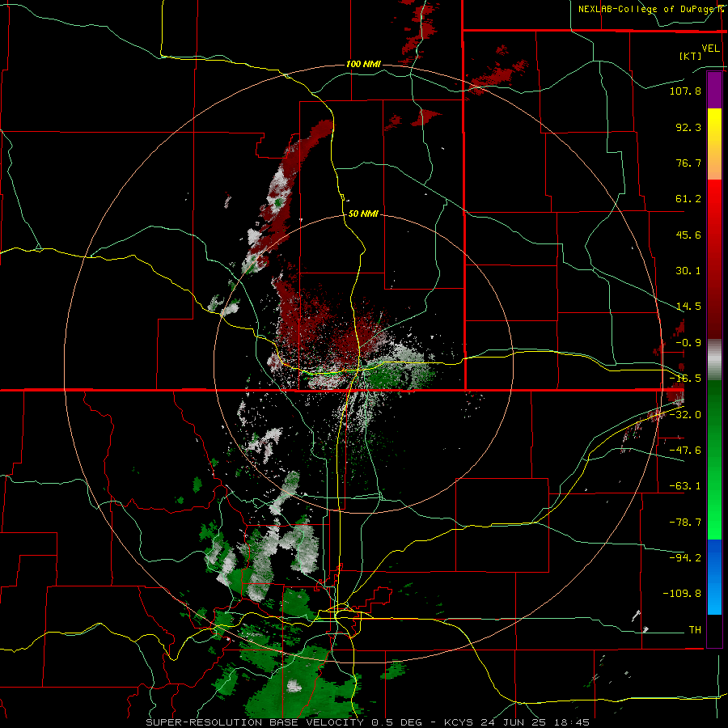Select the -78.7 legend value
Image resolution: width=728 pixels, height=728 pixels.
685,523
